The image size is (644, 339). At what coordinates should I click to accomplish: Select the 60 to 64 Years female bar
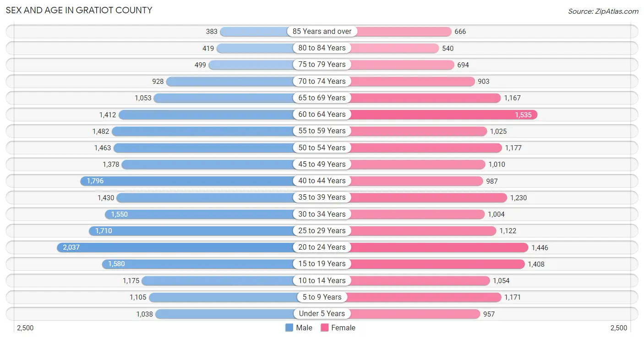pyautogui.click(x=430, y=115)
